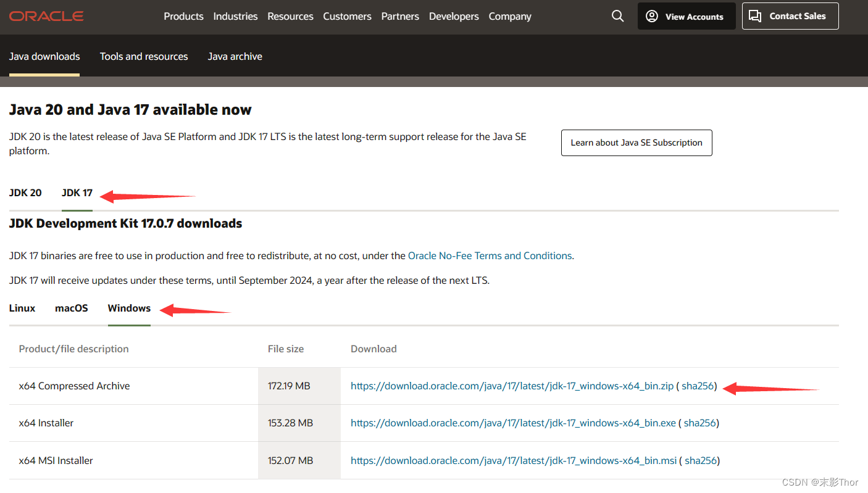Click Learn about Java SE Subscription
Viewport: 868px width, 493px height.
pyautogui.click(x=636, y=143)
